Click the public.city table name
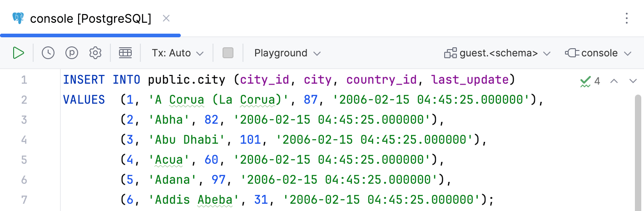The image size is (644, 211). coord(187,80)
